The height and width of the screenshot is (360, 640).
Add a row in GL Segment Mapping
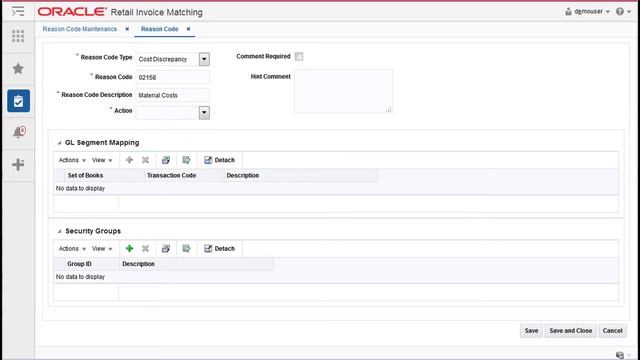pyautogui.click(x=129, y=160)
